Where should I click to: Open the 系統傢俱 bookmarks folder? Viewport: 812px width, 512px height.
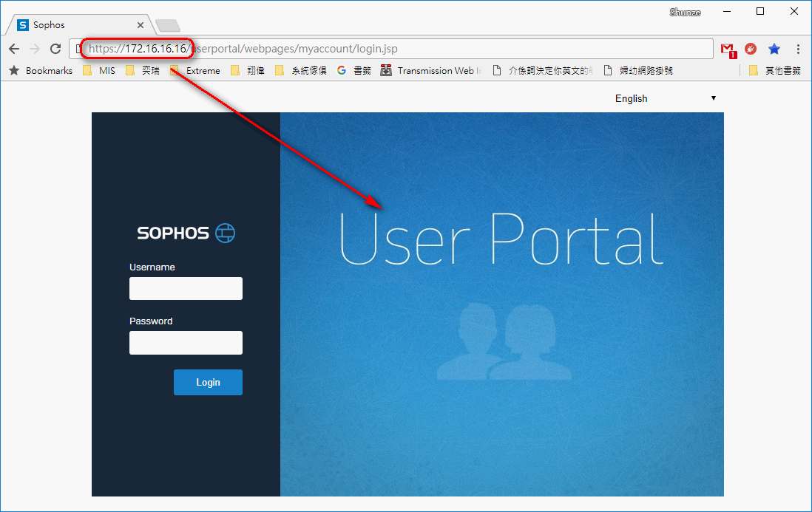pyautogui.click(x=301, y=70)
